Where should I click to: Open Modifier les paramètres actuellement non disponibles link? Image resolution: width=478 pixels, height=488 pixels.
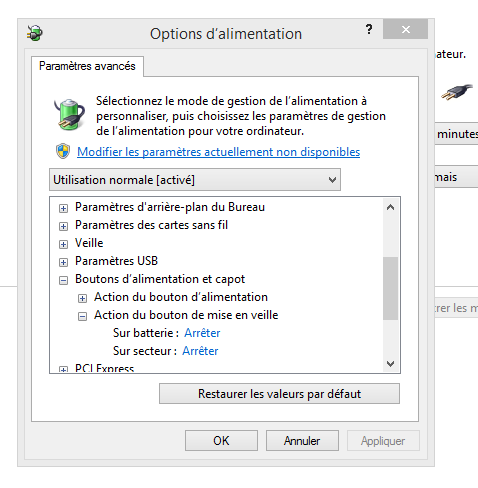click(x=218, y=152)
